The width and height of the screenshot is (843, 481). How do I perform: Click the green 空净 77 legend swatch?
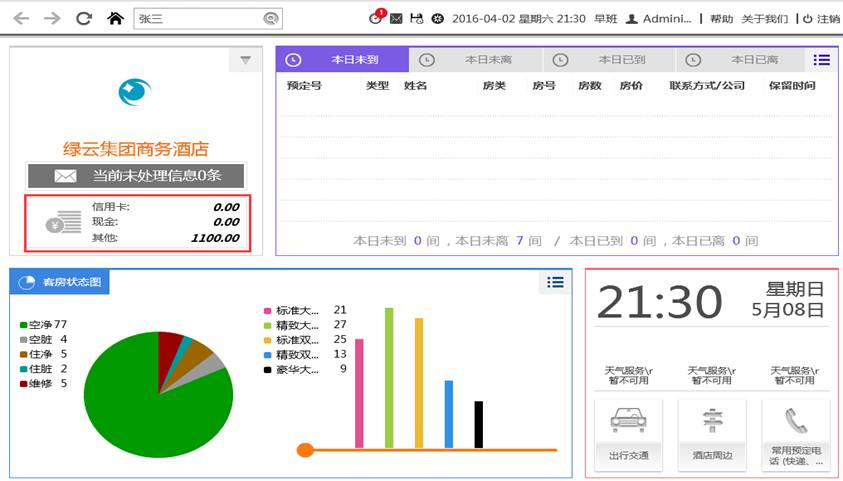coord(23,325)
